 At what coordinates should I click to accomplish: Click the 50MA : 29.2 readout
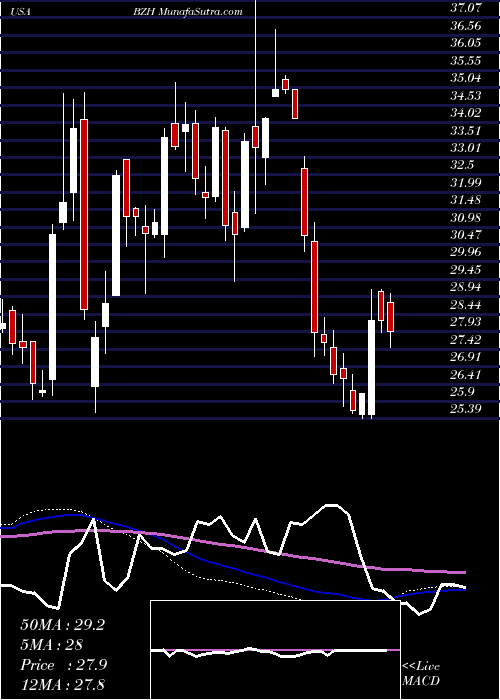pyautogui.click(x=62, y=625)
